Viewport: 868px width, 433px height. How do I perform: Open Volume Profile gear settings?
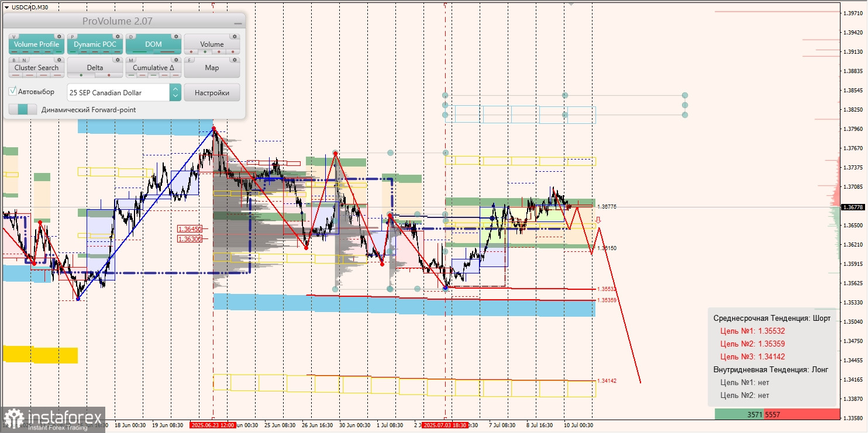click(x=59, y=36)
